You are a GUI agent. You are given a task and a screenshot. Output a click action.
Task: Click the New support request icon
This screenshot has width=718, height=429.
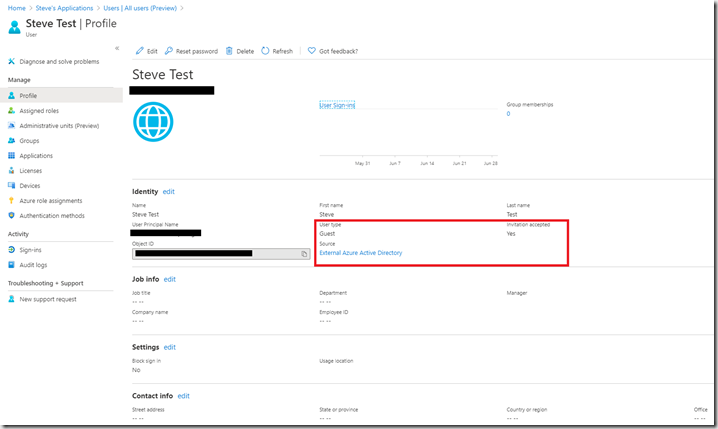point(11,299)
